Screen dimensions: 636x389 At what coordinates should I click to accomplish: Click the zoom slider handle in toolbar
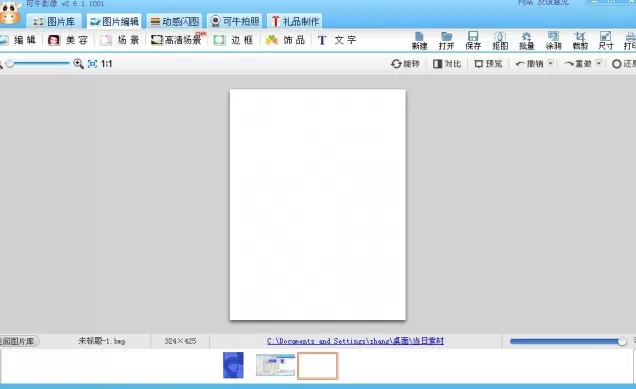10,64
